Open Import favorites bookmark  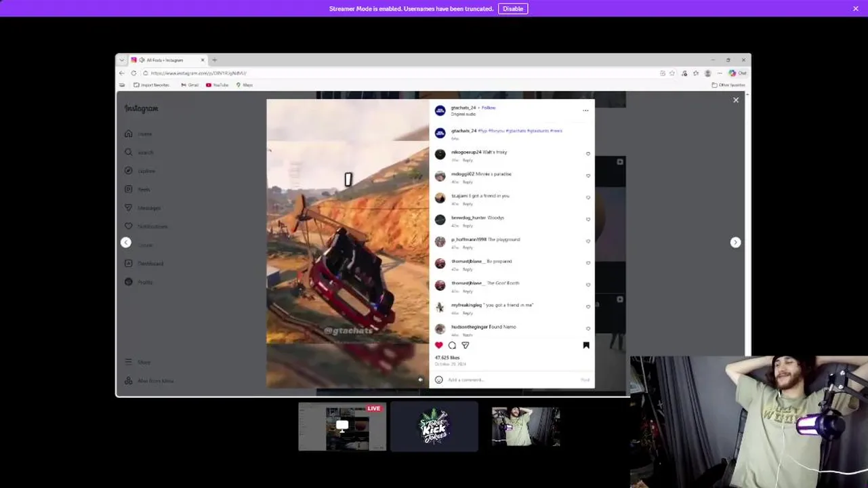coord(152,85)
